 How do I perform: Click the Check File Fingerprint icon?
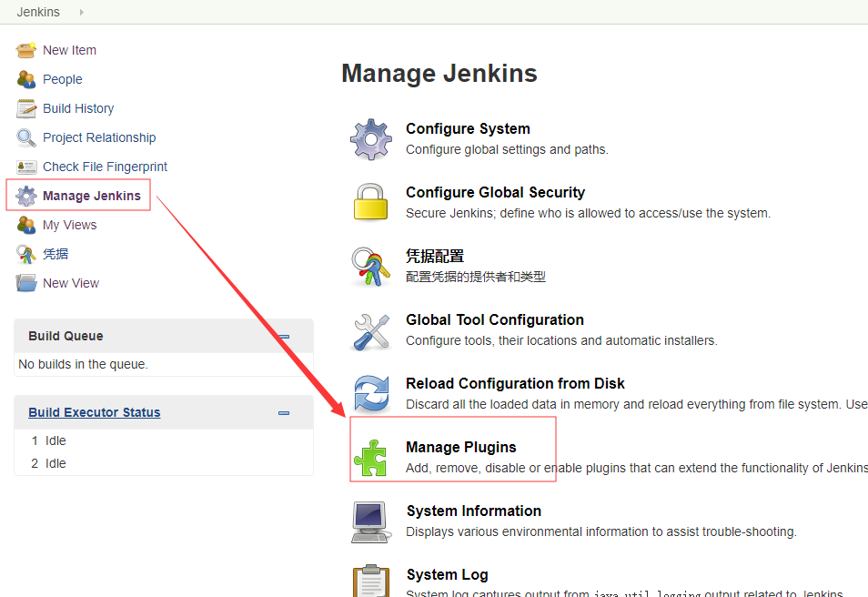click(26, 167)
